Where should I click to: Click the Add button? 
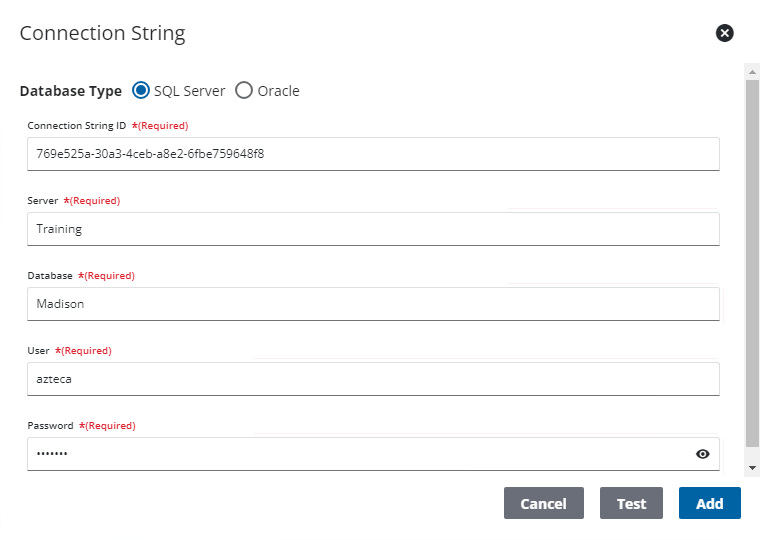pyautogui.click(x=709, y=504)
